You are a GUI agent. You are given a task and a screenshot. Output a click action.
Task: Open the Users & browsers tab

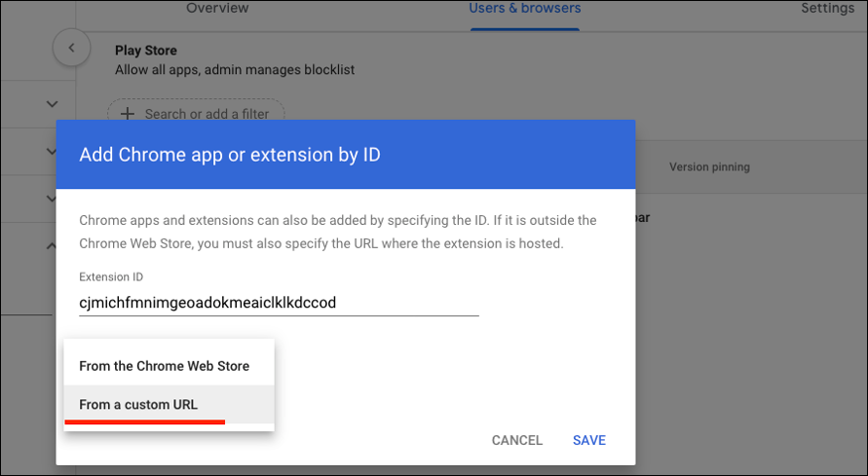tap(525, 9)
